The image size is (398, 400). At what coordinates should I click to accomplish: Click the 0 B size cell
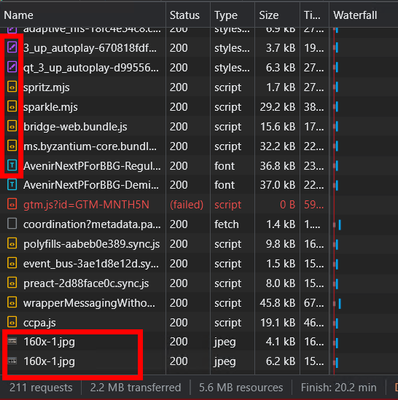pyautogui.click(x=287, y=204)
